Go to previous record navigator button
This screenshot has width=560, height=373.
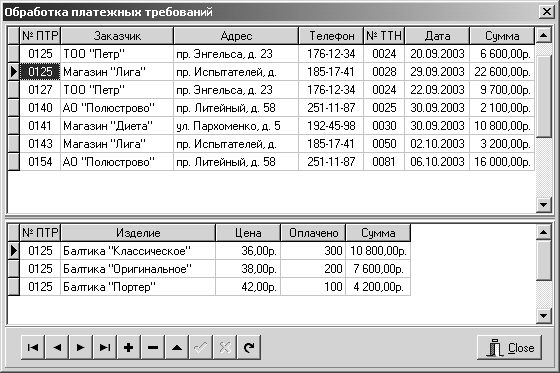tap(57, 347)
